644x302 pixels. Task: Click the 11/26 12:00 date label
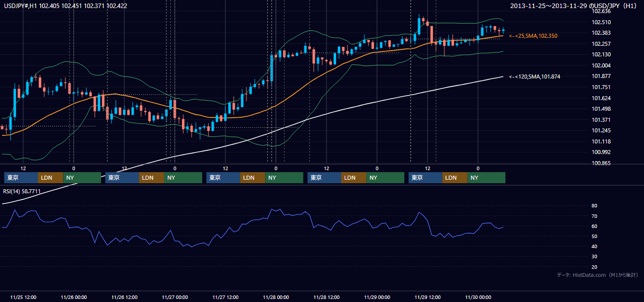pos(124,297)
